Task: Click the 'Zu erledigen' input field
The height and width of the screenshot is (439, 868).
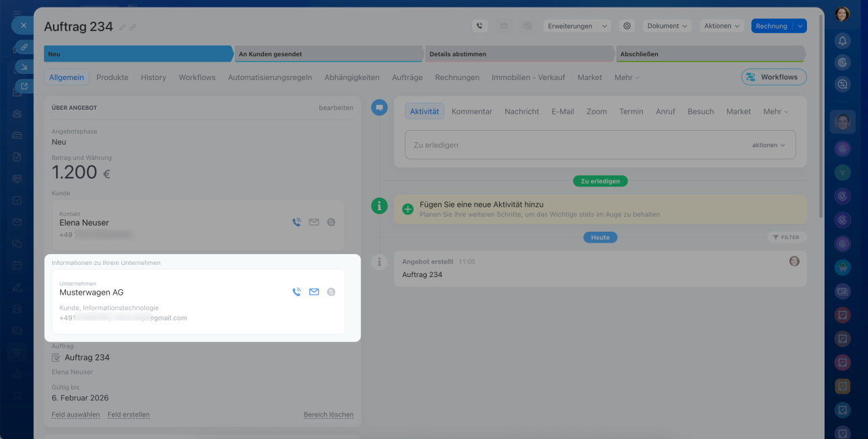Action: click(x=570, y=145)
